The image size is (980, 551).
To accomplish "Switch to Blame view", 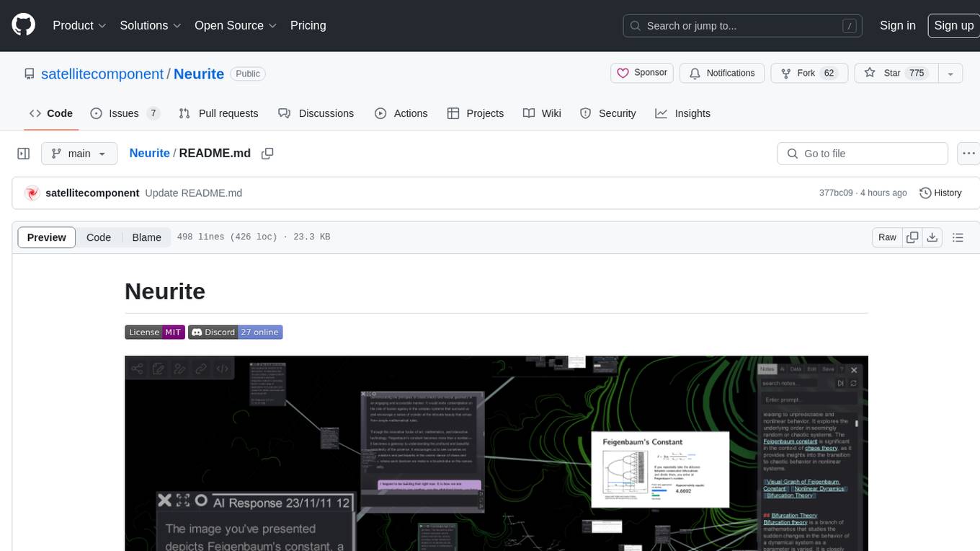I will click(x=146, y=237).
